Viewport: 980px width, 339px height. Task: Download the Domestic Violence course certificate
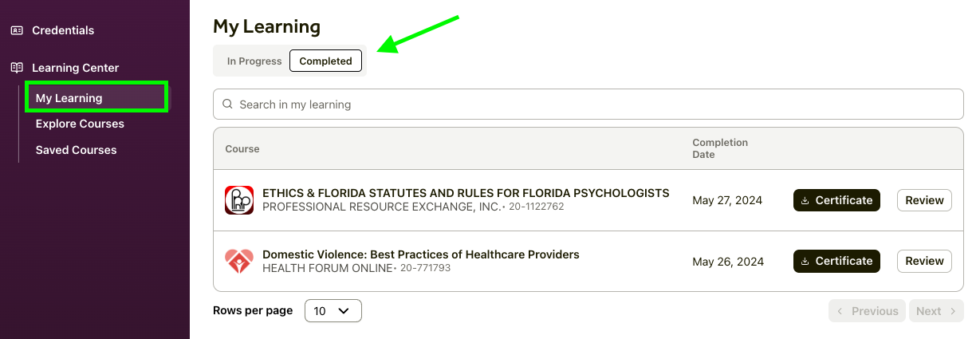coord(836,261)
